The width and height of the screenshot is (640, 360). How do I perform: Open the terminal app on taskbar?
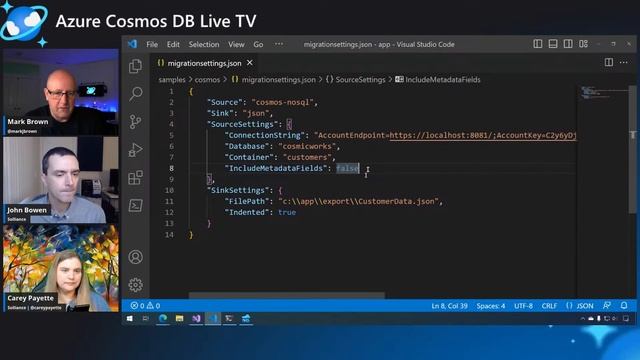point(229,319)
